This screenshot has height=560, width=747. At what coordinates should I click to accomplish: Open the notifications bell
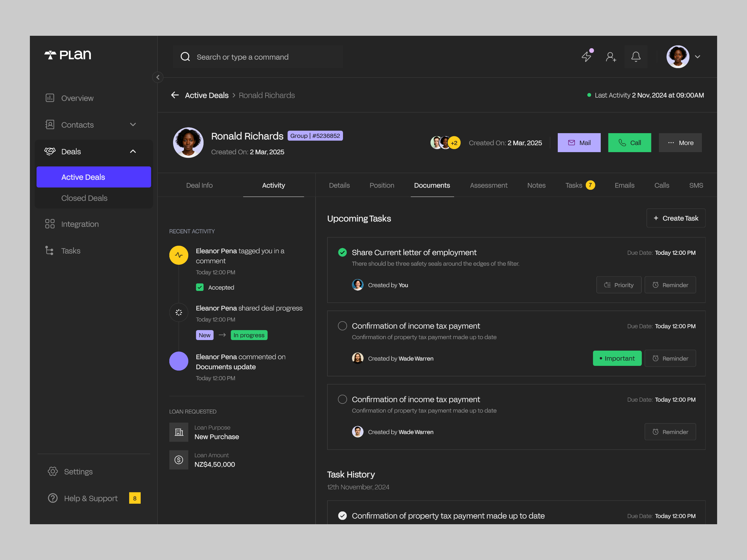coord(636,57)
